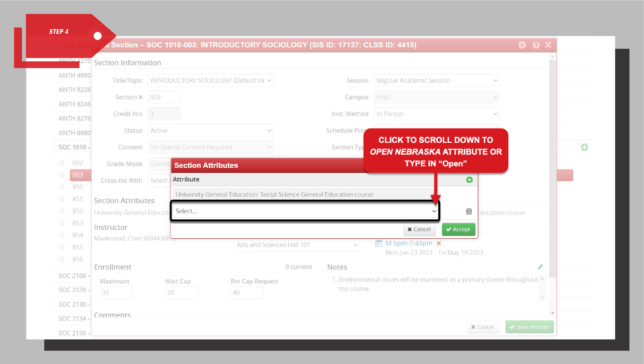Remove section 850 with its delete icon

coord(62,187)
